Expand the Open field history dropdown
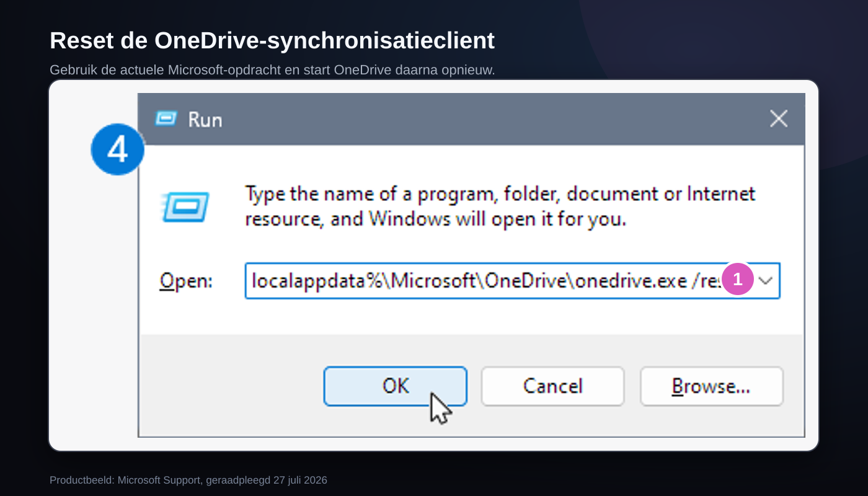The width and height of the screenshot is (868, 496). (766, 281)
